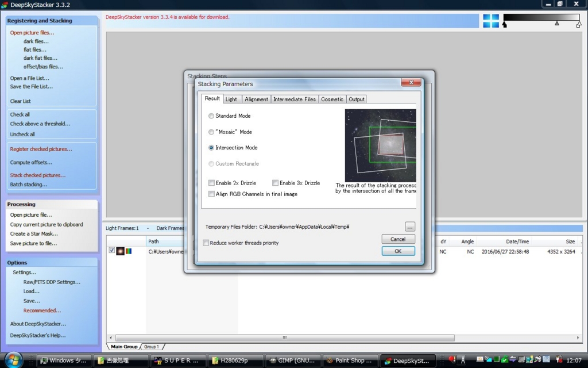Click the green shield checkmark tray icon

pyautogui.click(x=504, y=360)
